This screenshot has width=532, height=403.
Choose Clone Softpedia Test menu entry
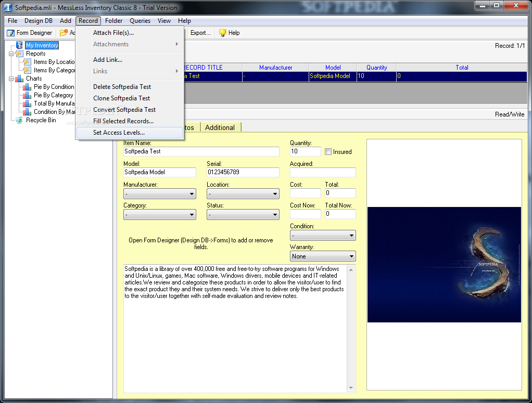pos(130,98)
